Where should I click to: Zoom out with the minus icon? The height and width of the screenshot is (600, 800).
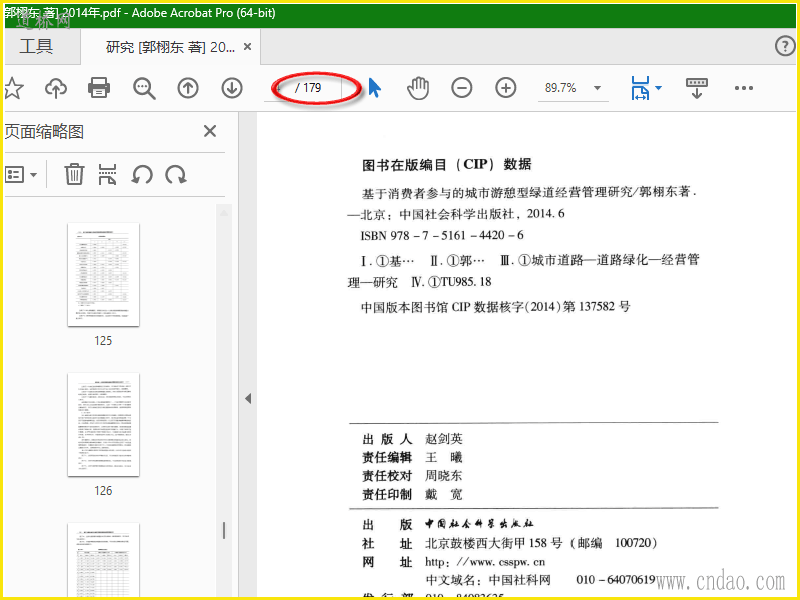[x=461, y=88]
